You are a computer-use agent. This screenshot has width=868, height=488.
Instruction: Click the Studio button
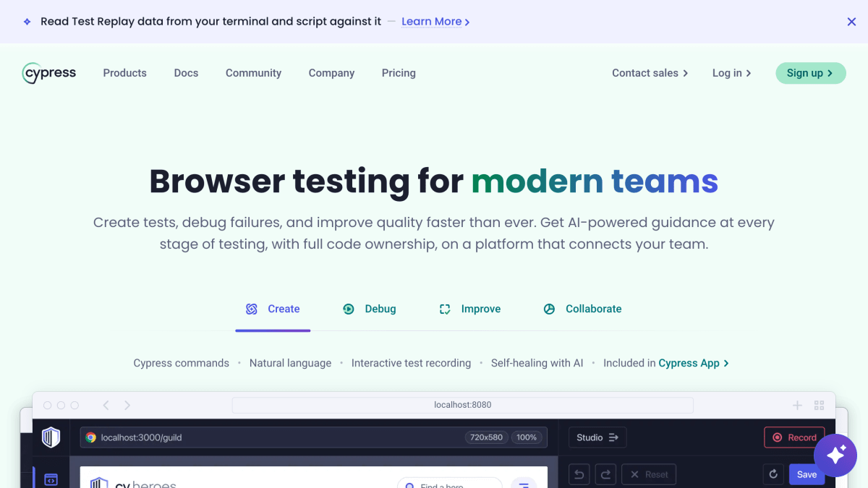click(x=597, y=437)
